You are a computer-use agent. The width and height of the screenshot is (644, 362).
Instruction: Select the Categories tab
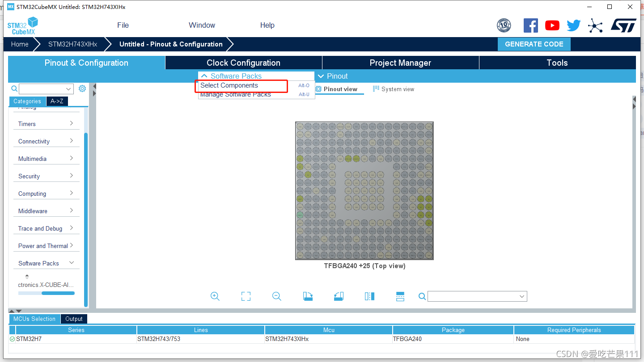pos(27,101)
